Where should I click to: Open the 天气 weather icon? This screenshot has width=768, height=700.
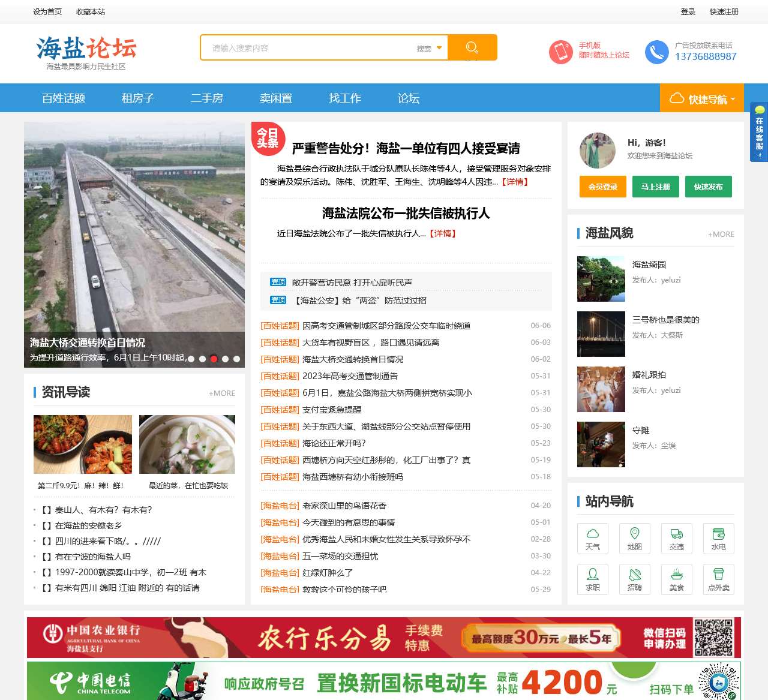(592, 538)
